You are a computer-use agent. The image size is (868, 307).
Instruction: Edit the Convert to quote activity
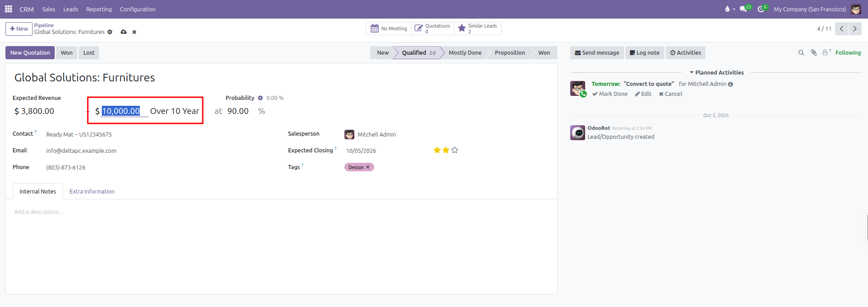coord(643,94)
